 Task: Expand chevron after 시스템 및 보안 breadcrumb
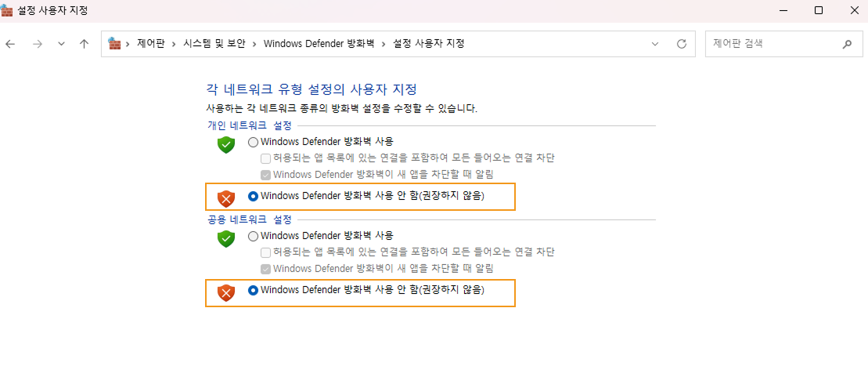[254, 44]
